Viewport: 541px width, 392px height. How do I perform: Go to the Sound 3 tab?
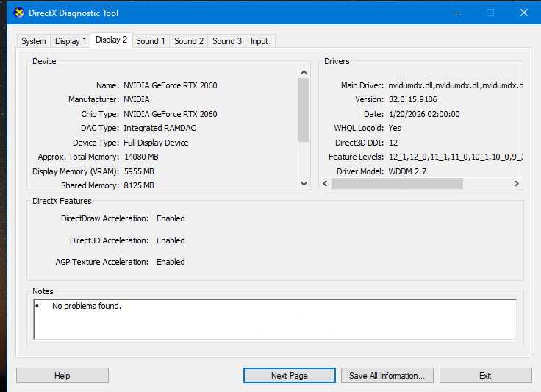pyautogui.click(x=227, y=41)
